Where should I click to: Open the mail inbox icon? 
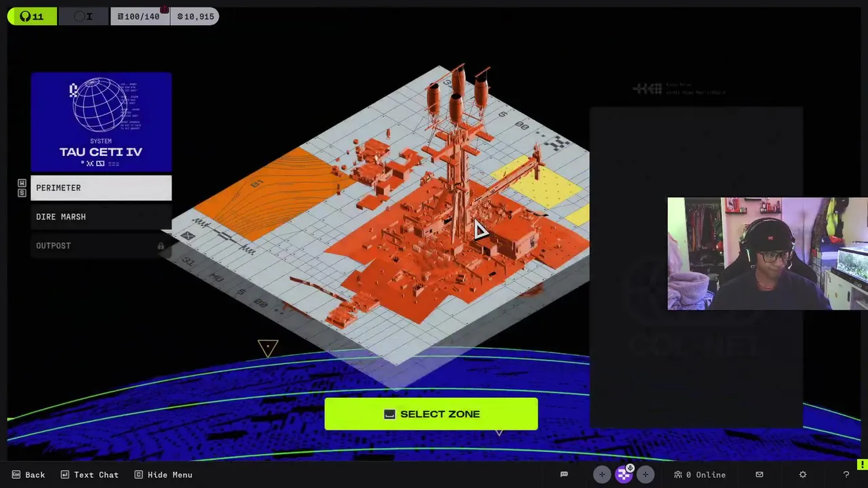pos(759,474)
